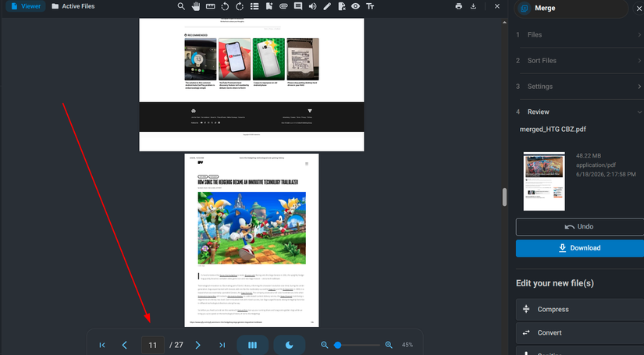Toggle the eye visibility icon in toolbar
This screenshot has width=644, height=355.
click(x=356, y=6)
